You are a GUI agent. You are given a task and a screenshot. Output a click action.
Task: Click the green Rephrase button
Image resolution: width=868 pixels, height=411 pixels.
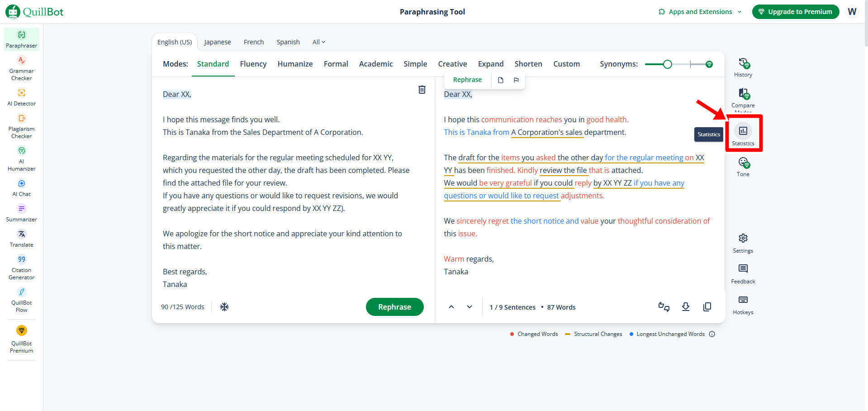click(x=395, y=307)
